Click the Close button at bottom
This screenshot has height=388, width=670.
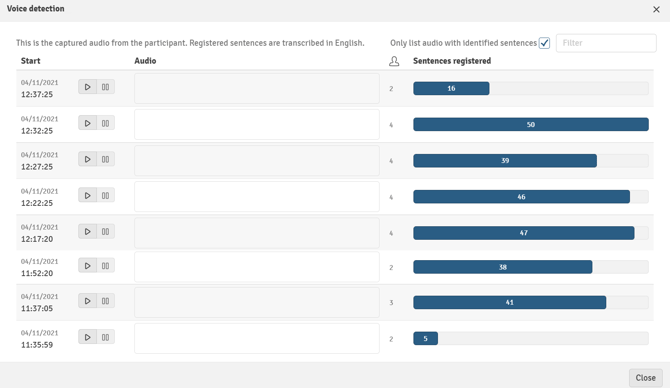pos(645,378)
